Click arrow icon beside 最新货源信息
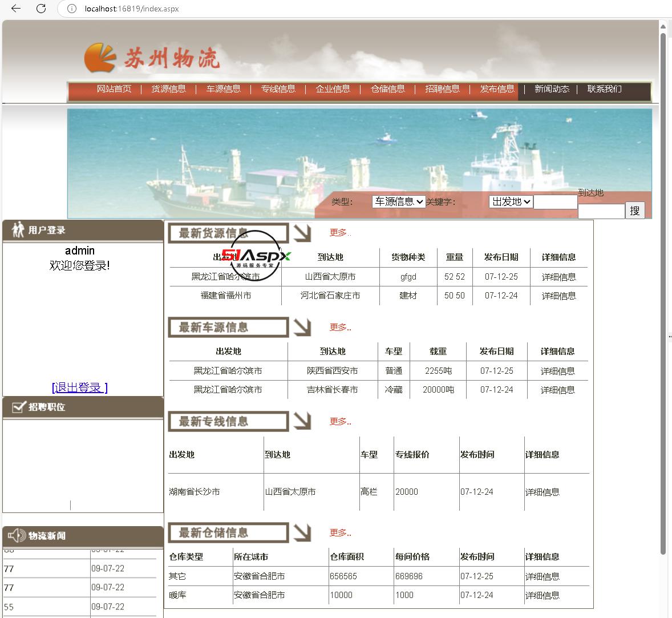This screenshot has width=672, height=618. (302, 233)
